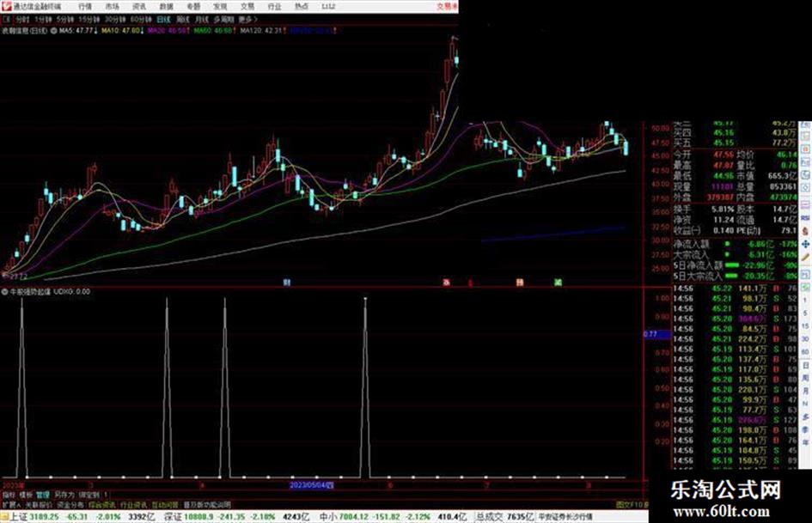Screen dimensions: 812x523
Task: Expand the 更多 periods dropdown
Action: click(x=248, y=19)
